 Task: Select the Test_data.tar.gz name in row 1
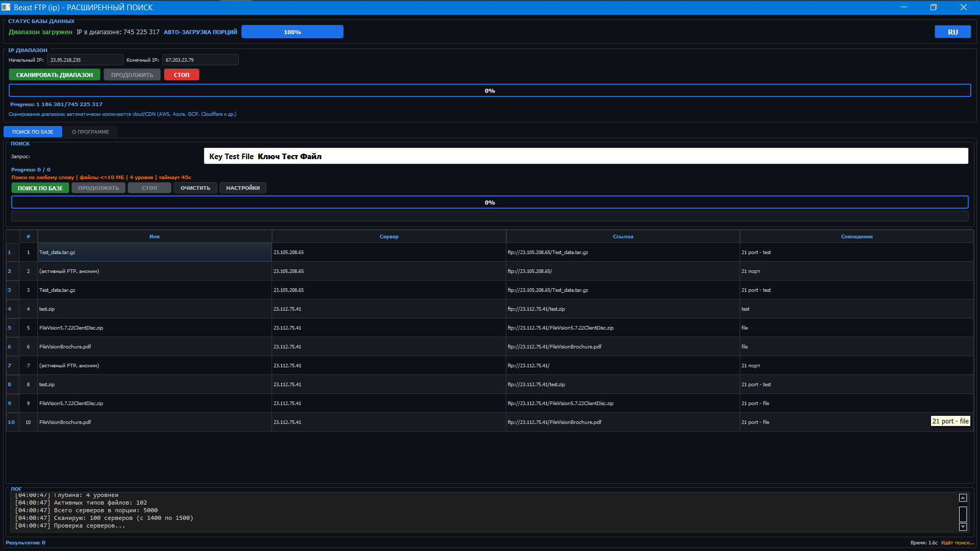155,252
